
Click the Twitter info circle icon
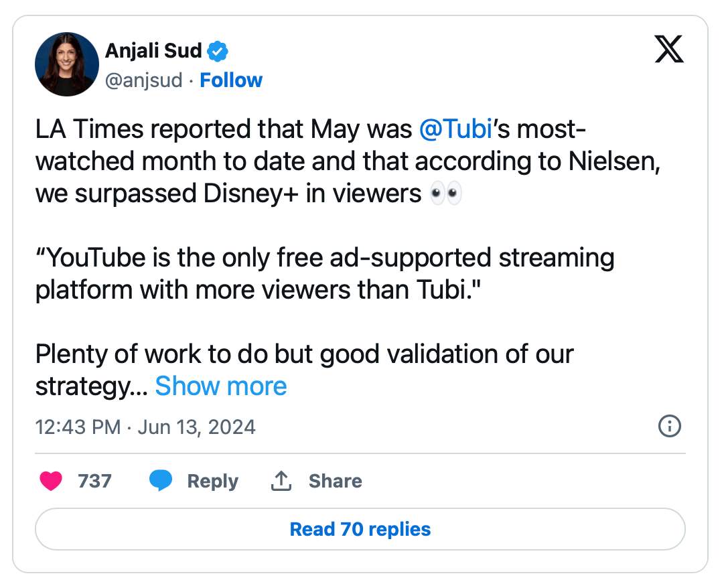point(670,426)
